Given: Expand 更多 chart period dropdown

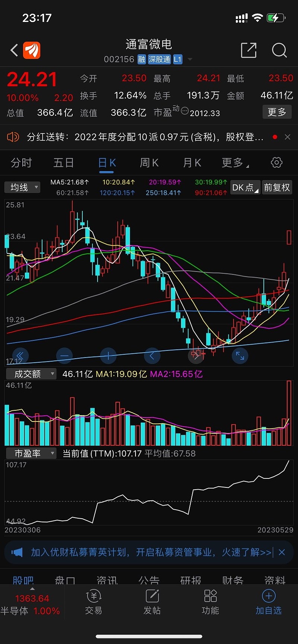Looking at the screenshot, I should tap(235, 163).
